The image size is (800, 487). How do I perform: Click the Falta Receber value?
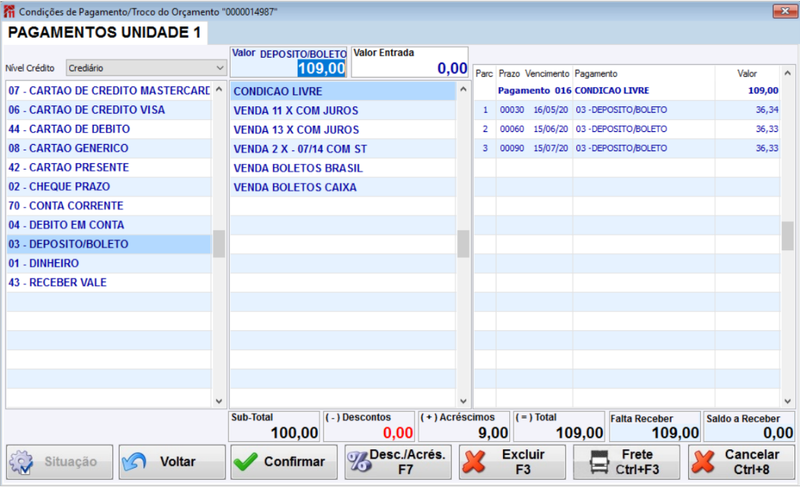pyautogui.click(x=675, y=433)
